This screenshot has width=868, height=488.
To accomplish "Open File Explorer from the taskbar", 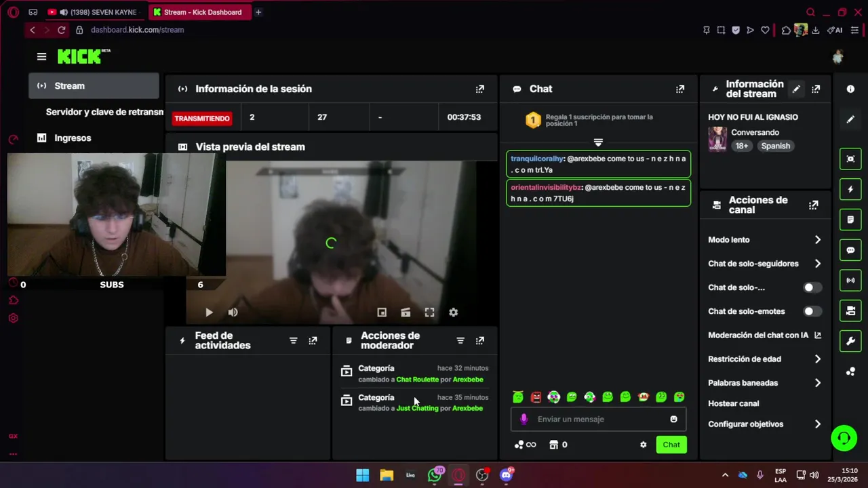I will pyautogui.click(x=387, y=475).
